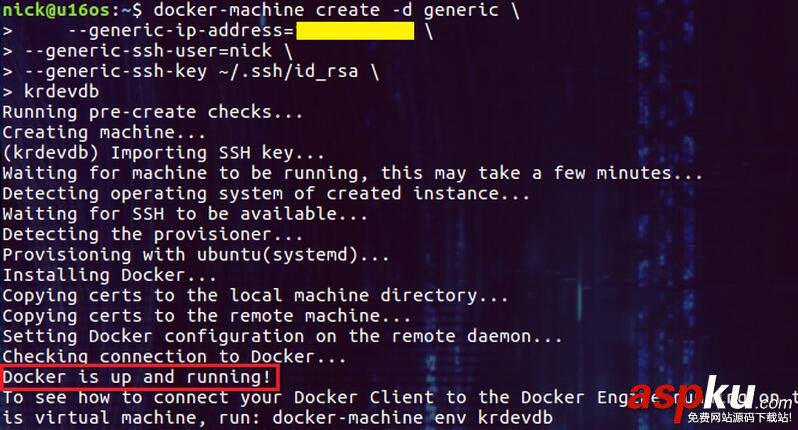The height and width of the screenshot is (430, 798).
Task: Click the "Detecting operating system" output line
Action: pos(266,193)
